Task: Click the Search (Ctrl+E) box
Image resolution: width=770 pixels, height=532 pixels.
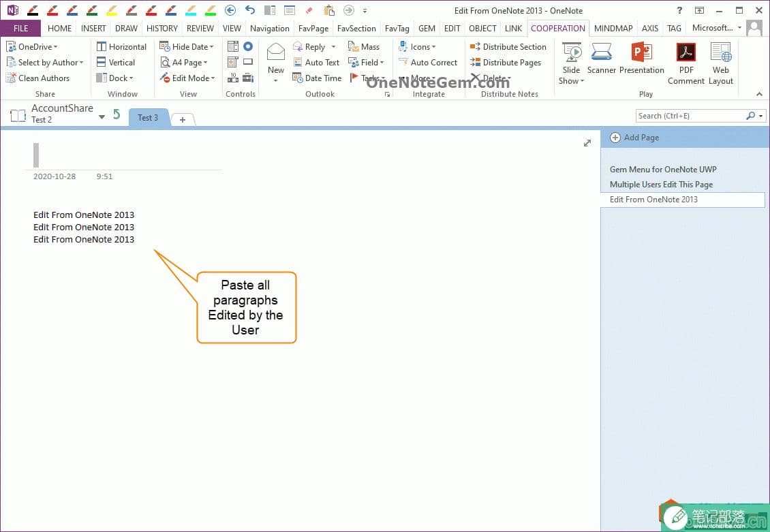Action: 690,116
